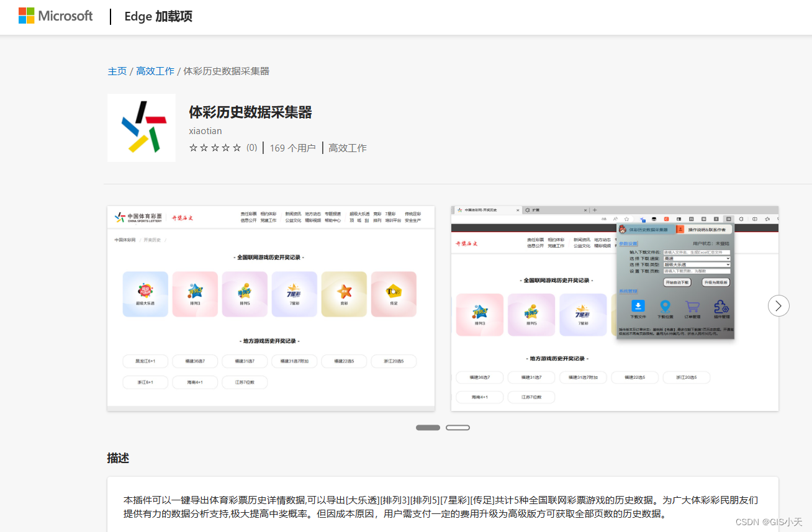The height and width of the screenshot is (532, 812).
Task: Click 福建31选7附加 pill in the second screenshot
Action: [583, 377]
